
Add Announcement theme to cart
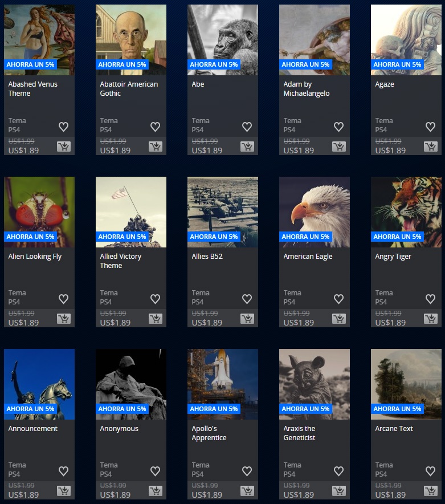(64, 491)
